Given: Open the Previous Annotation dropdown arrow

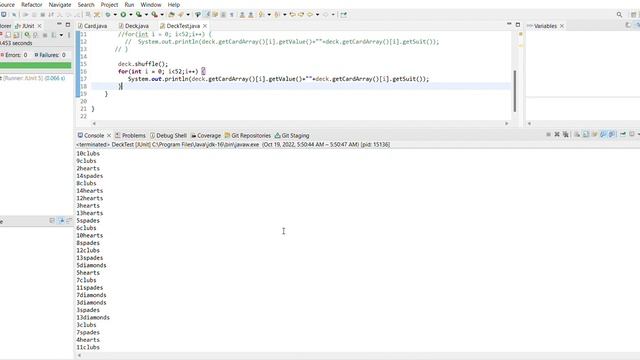Looking at the screenshot, I should 284,14.
